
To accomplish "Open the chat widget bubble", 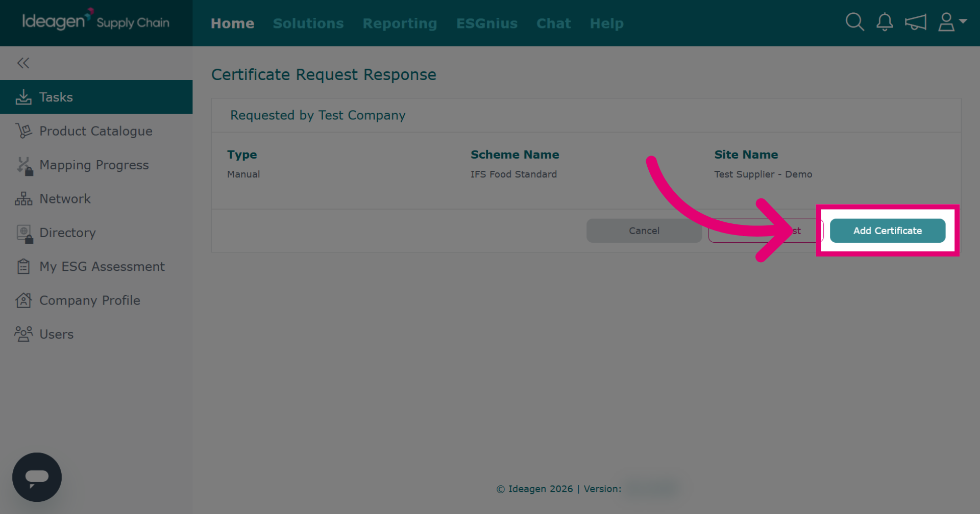I will coord(37,477).
